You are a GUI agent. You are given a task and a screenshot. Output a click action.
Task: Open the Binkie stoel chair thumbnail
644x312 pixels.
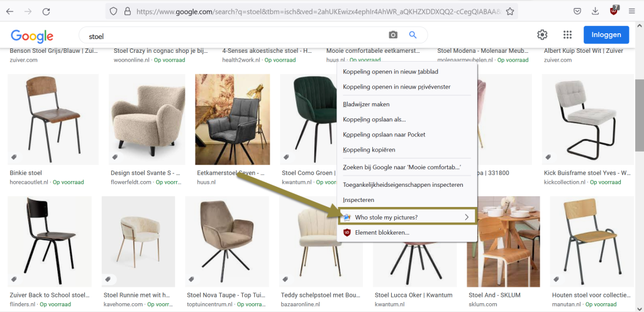tap(53, 120)
